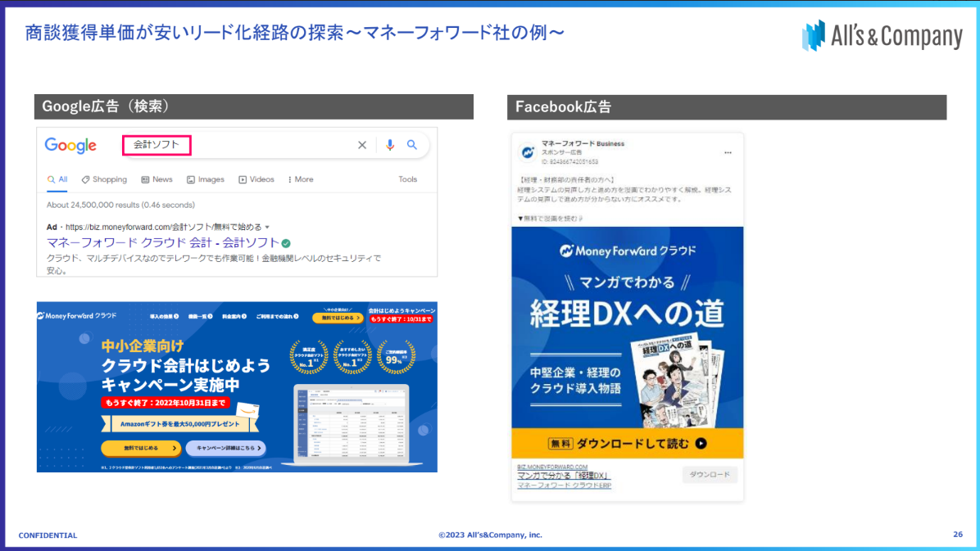Click the ad URL biz.moneyforward.com text
The height and width of the screenshot is (551, 980).
(x=164, y=228)
